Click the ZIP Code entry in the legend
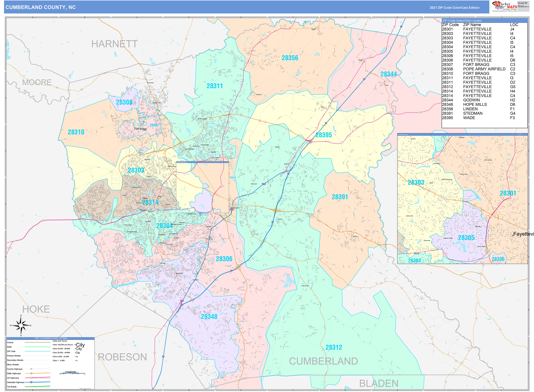The width and height of the screenshot is (534, 392). pos(29,351)
